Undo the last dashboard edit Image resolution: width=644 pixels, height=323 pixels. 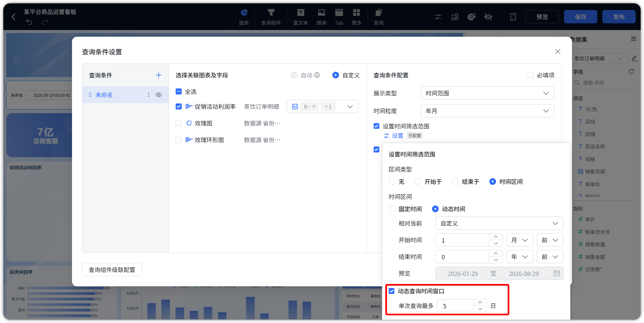click(x=29, y=22)
